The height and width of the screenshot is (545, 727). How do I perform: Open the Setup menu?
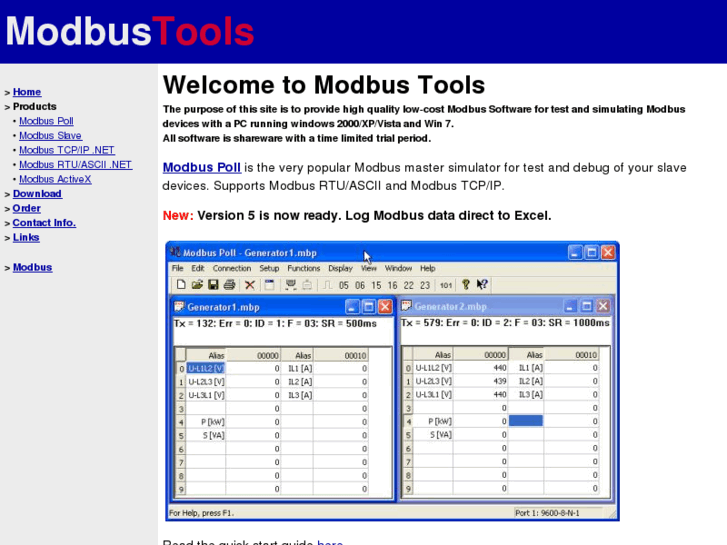click(x=269, y=269)
